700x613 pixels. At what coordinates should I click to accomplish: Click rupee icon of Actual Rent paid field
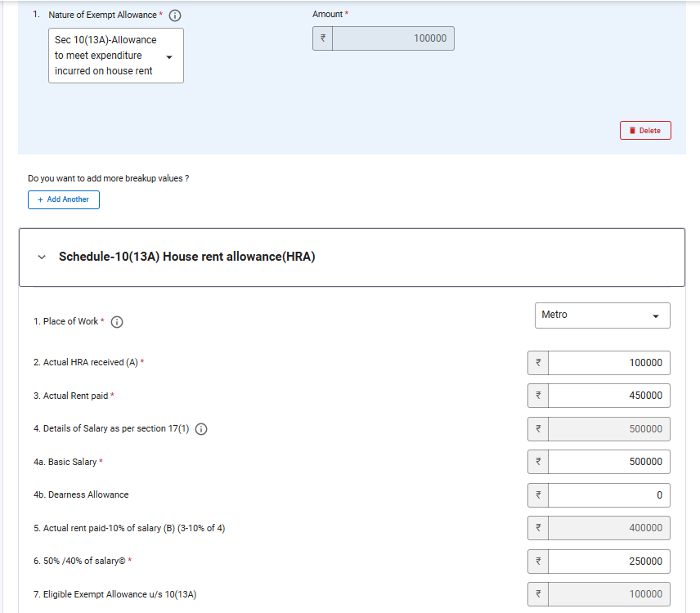538,396
